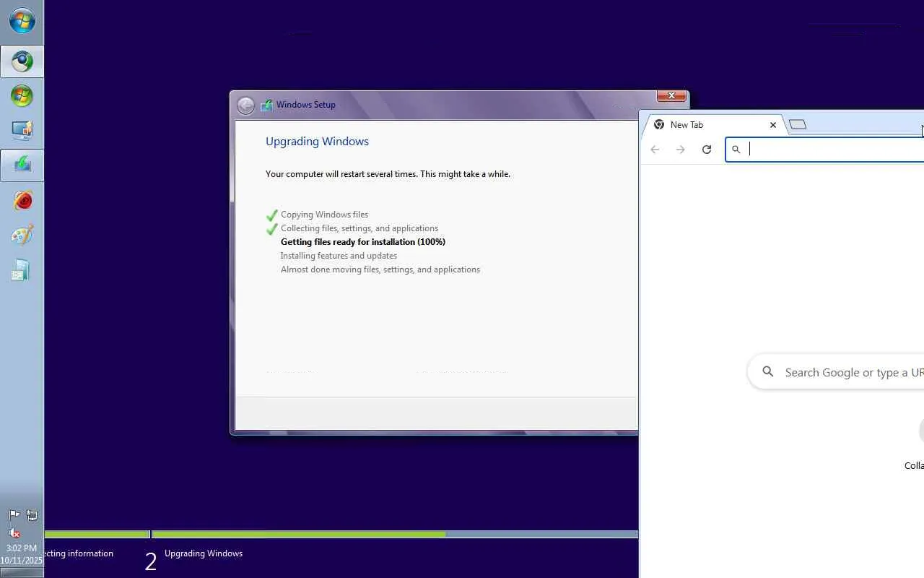Click the muted speaker tray icon
The height and width of the screenshot is (578, 924).
coord(14,533)
